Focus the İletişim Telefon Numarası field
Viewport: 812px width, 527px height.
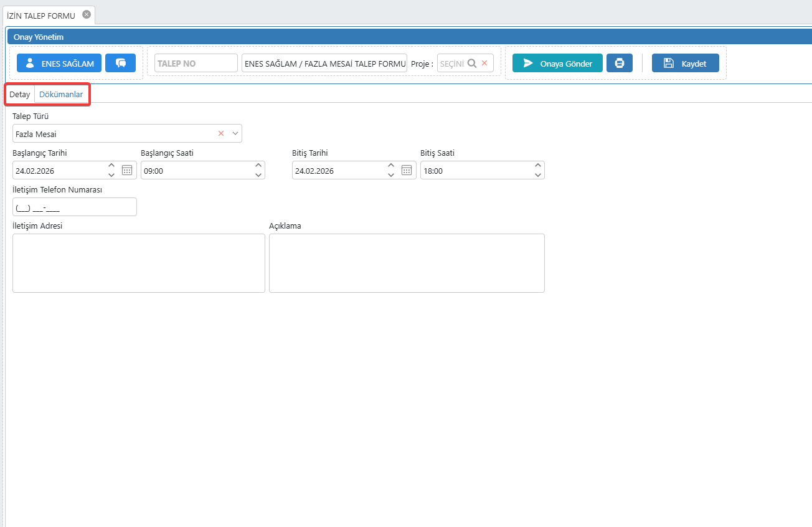coord(74,207)
